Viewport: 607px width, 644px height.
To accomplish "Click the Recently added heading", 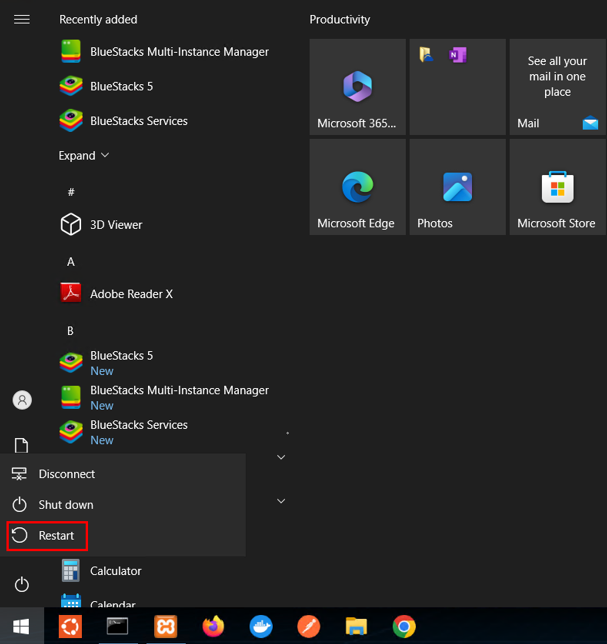I will 98,20.
